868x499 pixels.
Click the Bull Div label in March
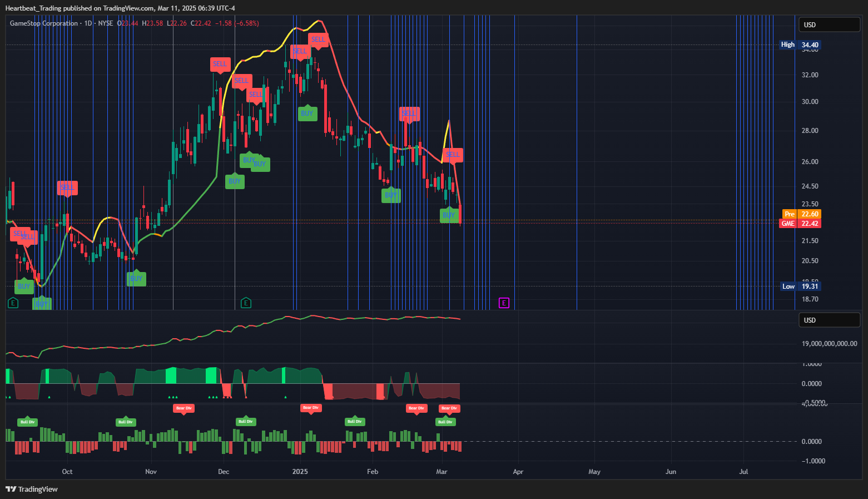click(445, 422)
